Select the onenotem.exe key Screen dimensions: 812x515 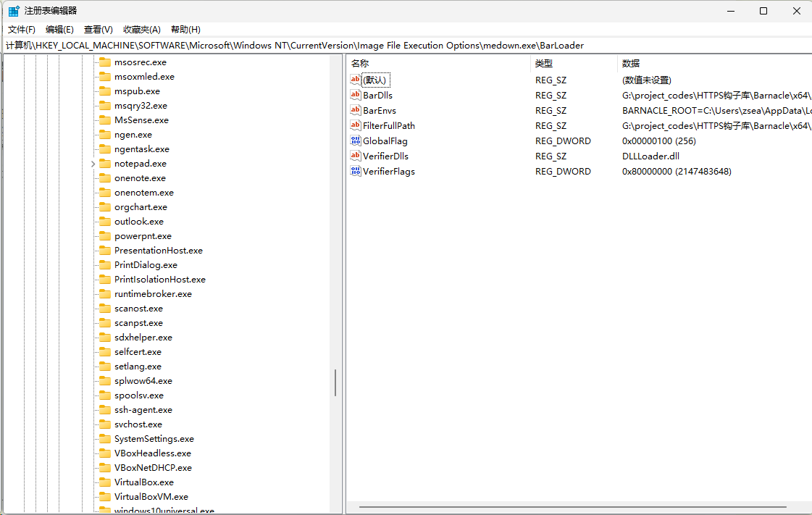[144, 193]
